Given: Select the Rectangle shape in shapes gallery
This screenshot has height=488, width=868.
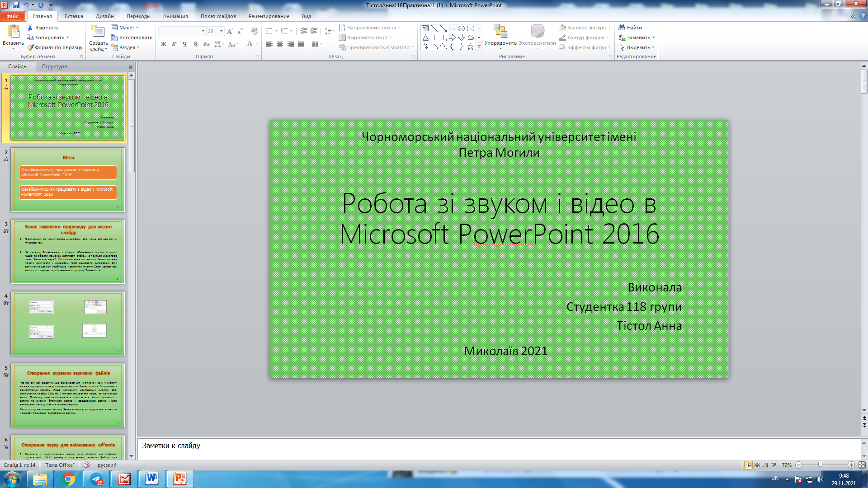Looking at the screenshot, I should tap(452, 28).
